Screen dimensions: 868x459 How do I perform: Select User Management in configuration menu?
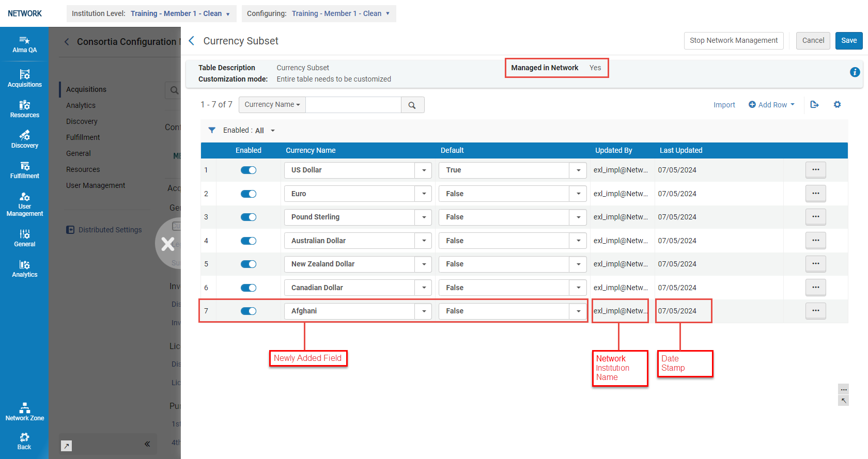(96, 185)
